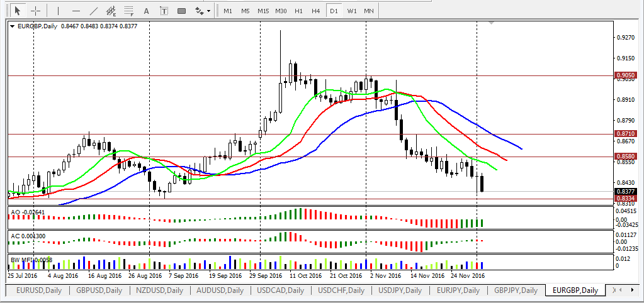Switch to H4 timeframe
Screen dimensions: 644x303
point(315,11)
